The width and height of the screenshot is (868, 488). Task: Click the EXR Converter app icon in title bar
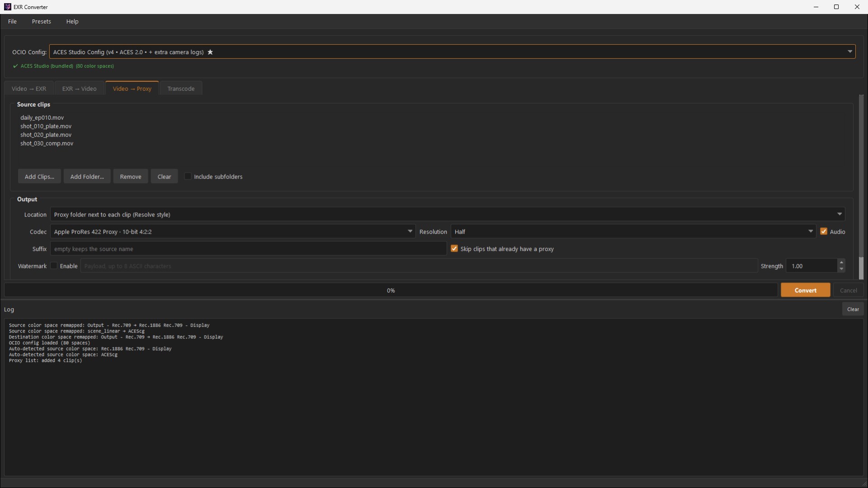[x=7, y=7]
